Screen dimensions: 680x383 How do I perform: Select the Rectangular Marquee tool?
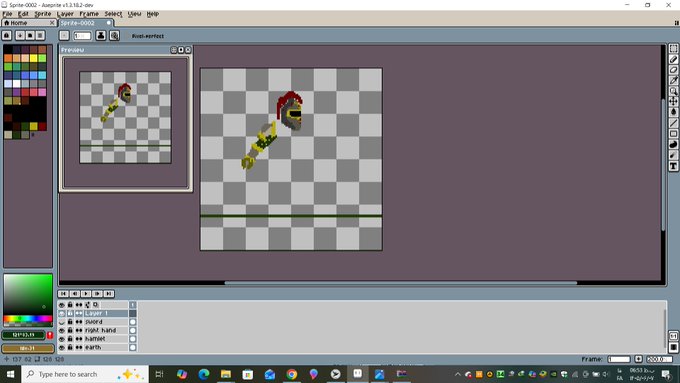pos(673,49)
